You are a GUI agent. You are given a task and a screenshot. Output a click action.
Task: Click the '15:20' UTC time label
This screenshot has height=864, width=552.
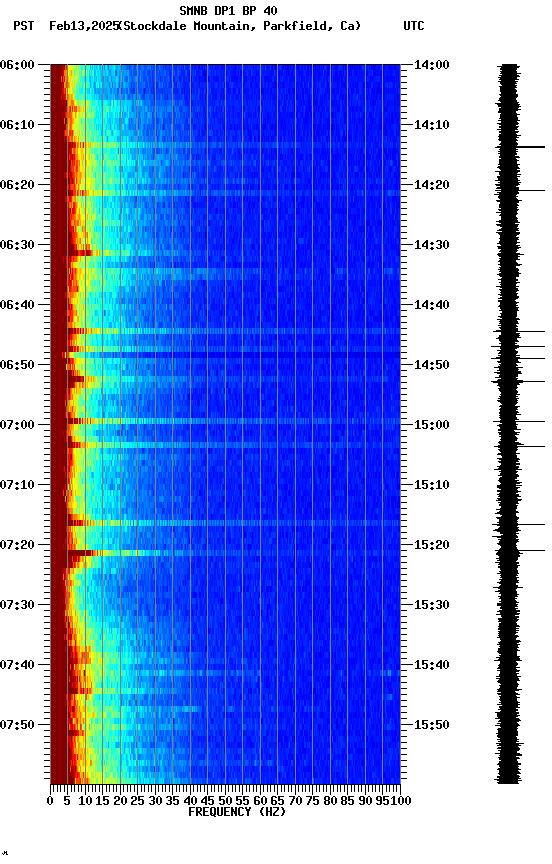pos(432,545)
